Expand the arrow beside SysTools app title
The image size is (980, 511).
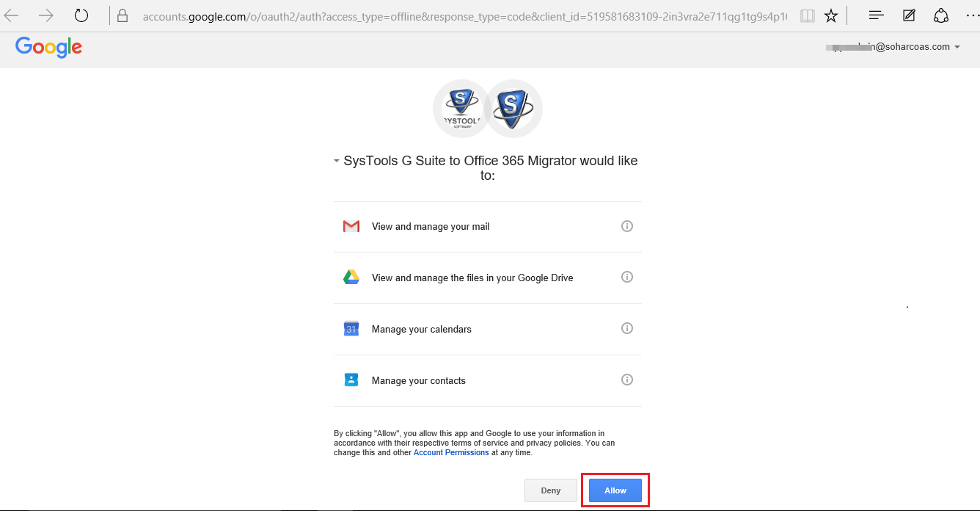337,161
